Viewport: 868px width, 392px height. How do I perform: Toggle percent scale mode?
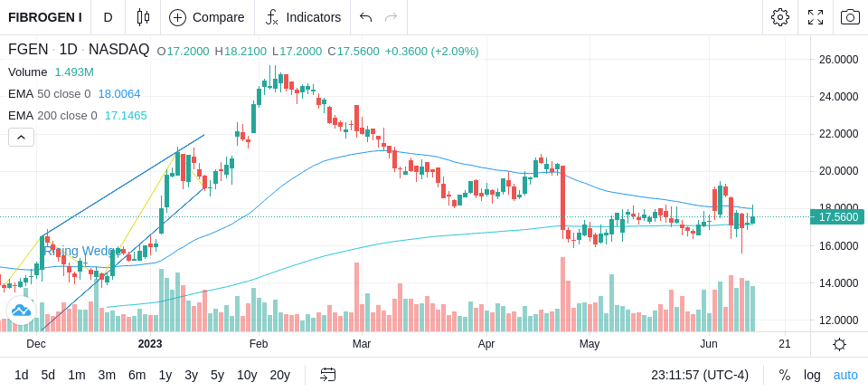tap(785, 375)
